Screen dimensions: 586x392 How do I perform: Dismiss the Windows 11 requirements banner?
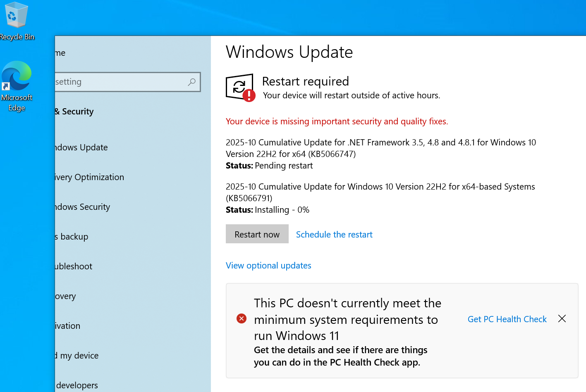(562, 318)
